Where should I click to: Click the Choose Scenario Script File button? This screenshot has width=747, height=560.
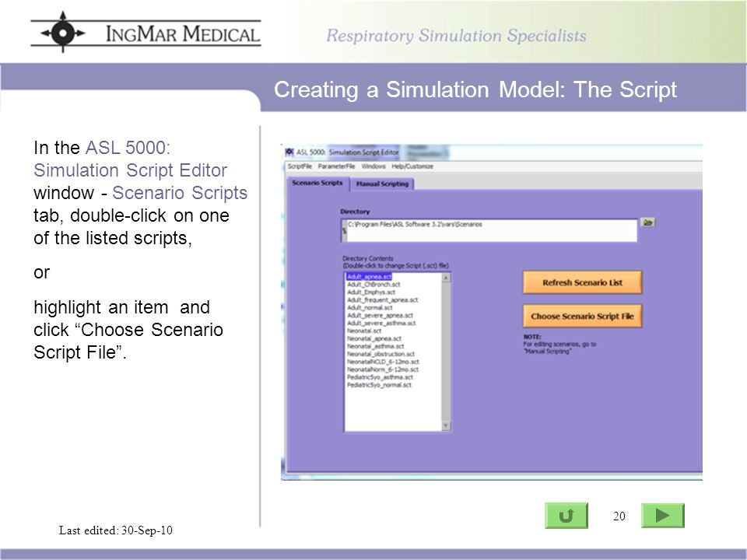[x=582, y=317]
